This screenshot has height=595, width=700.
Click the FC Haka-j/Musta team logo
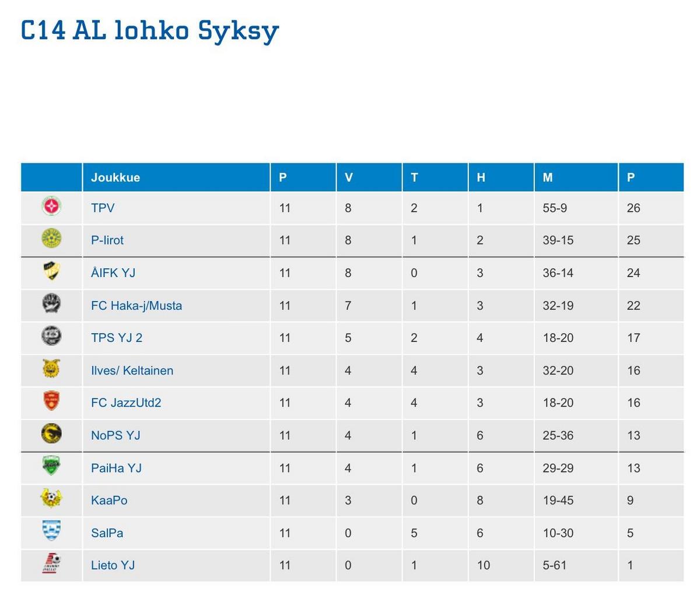click(x=52, y=304)
